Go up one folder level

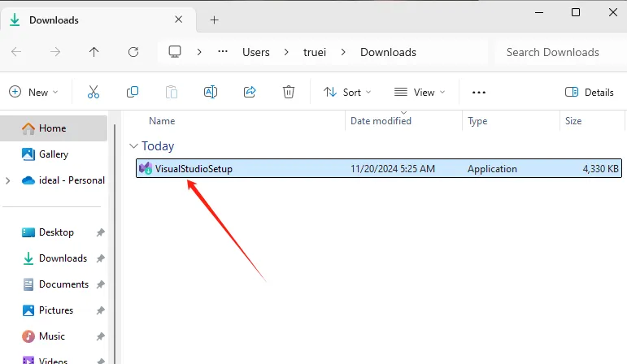point(94,52)
